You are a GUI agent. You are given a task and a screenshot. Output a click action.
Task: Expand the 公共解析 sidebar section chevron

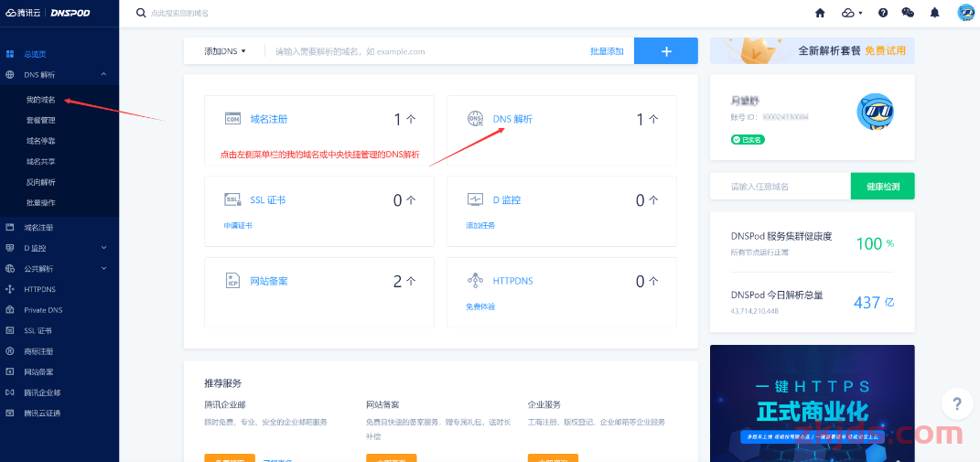[103, 269]
